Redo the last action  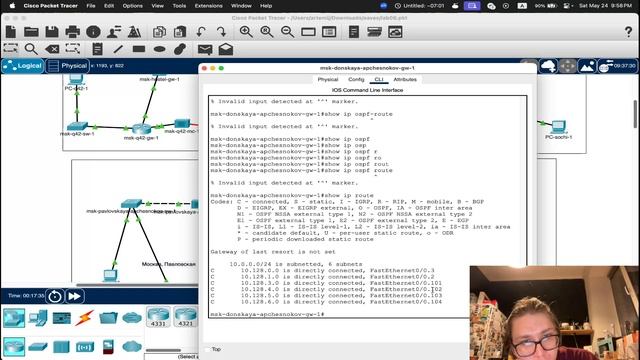tap(222, 32)
